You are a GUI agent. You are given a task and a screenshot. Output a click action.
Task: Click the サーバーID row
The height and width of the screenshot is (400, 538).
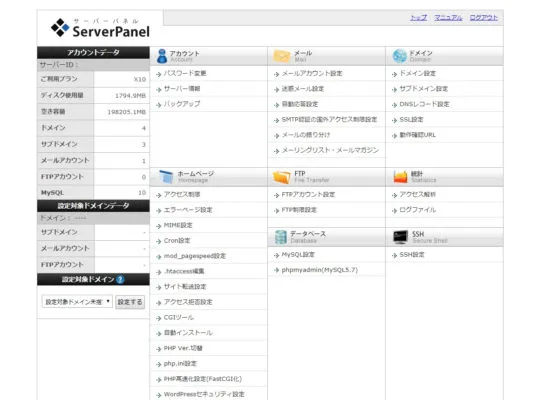click(x=93, y=65)
